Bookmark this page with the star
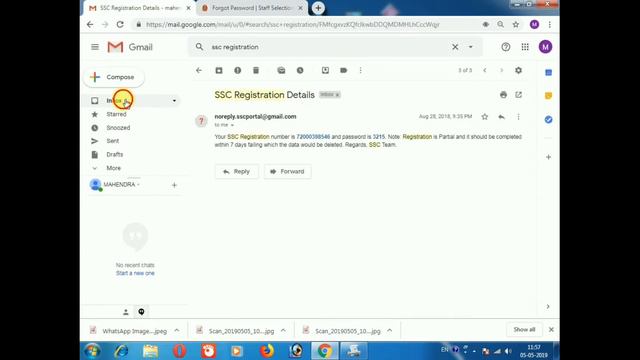The width and height of the screenshot is (640, 360). point(516,24)
